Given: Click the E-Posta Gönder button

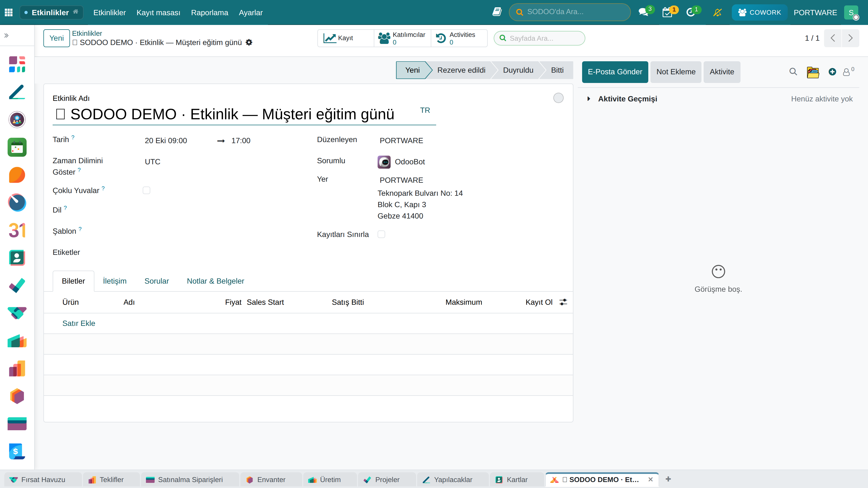Looking at the screenshot, I should 615,72.
